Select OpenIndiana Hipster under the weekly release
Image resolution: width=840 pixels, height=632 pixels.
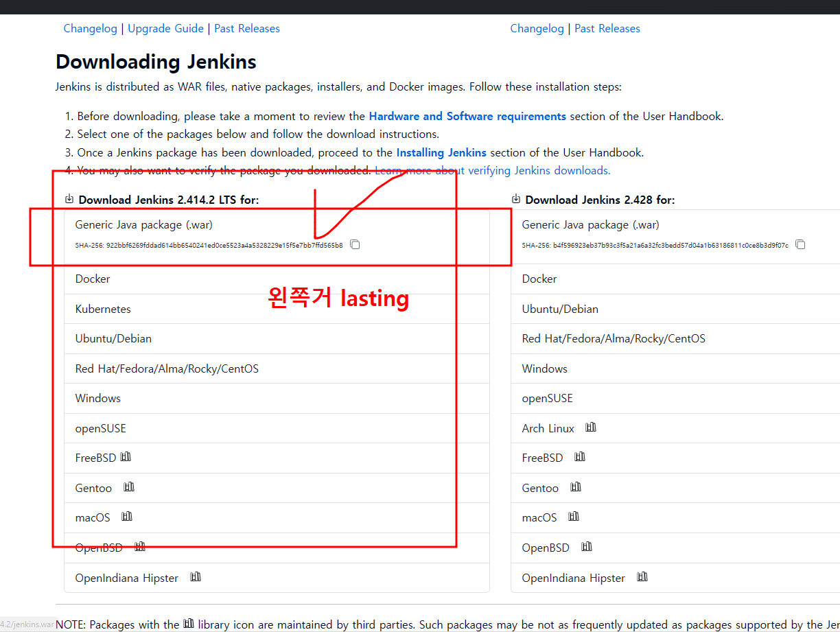[x=675, y=578]
